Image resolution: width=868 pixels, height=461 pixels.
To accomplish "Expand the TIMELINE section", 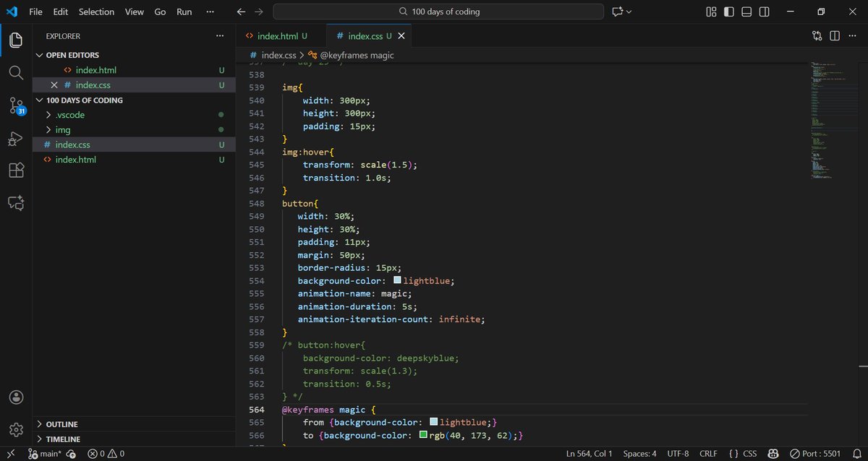I will click(x=135, y=439).
